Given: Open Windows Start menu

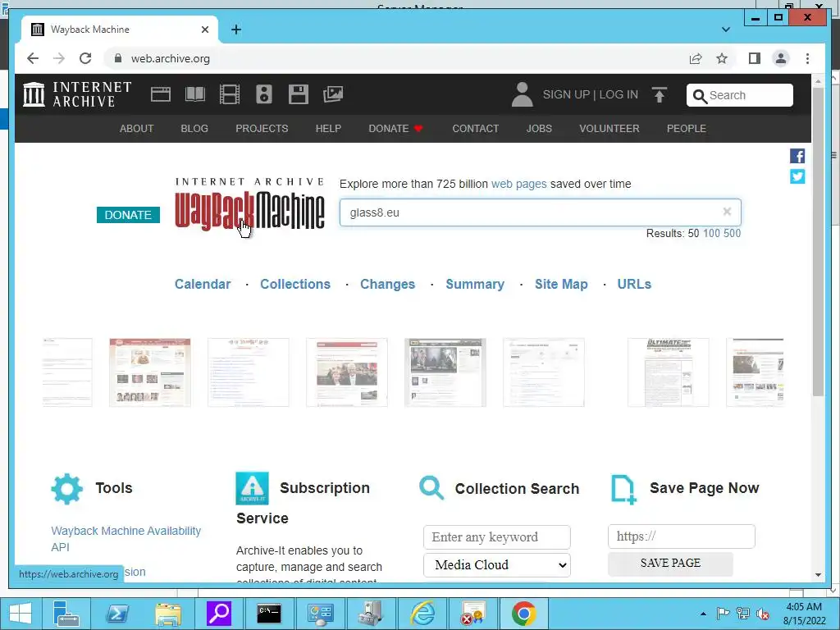Looking at the screenshot, I should 20,614.
